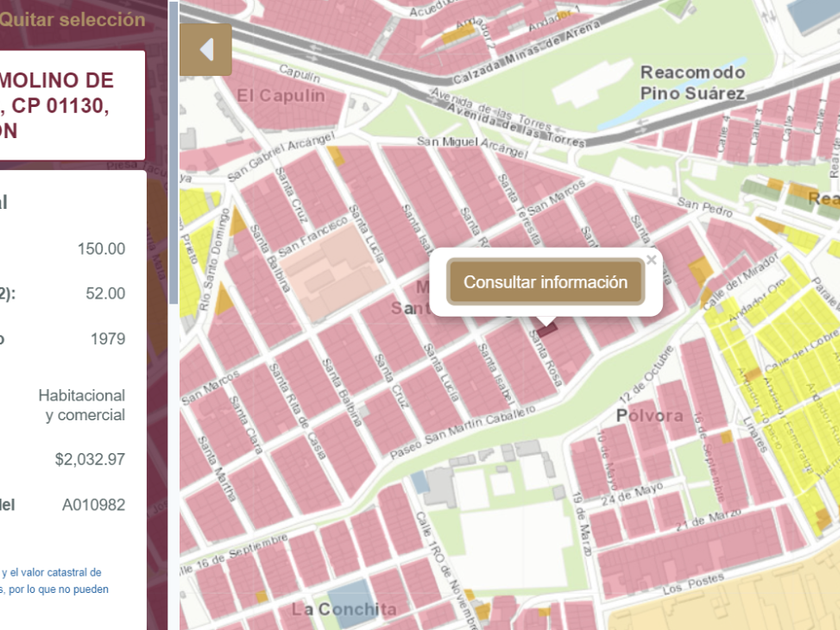Click the 52.00 value in the panel
840x630 pixels.
coord(106,294)
